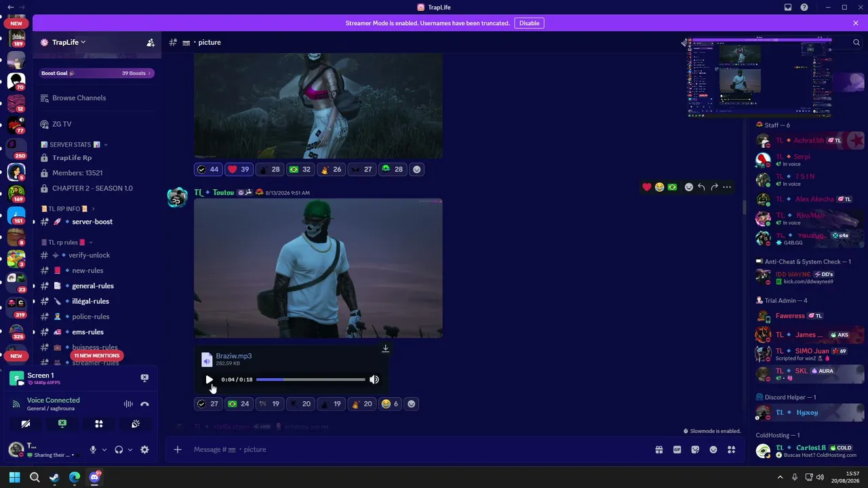Jump to 11 new mentions
The image size is (868, 488).
pyautogui.click(x=97, y=356)
